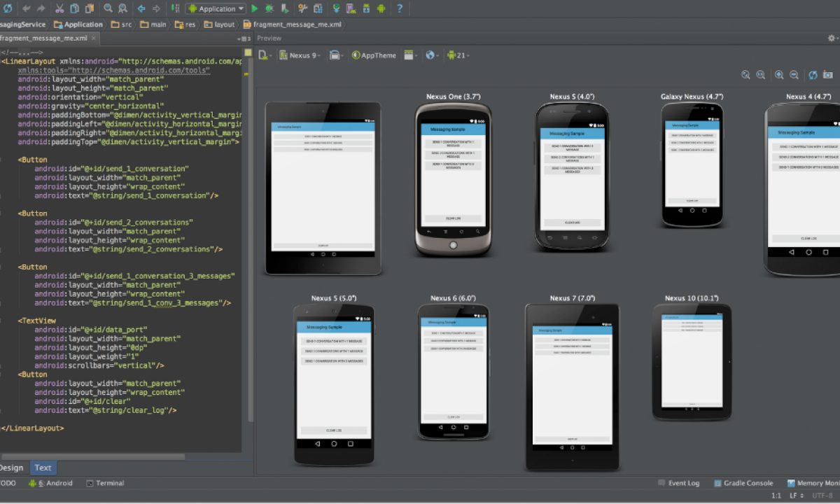Open the API level 21 dropdown
This screenshot has height=504, width=840.
458,55
